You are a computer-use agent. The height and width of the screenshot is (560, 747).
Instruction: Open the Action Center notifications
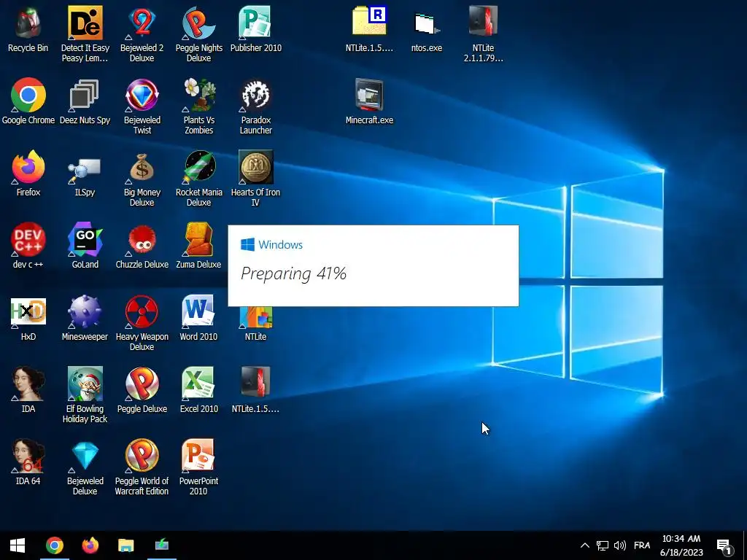[724, 547]
